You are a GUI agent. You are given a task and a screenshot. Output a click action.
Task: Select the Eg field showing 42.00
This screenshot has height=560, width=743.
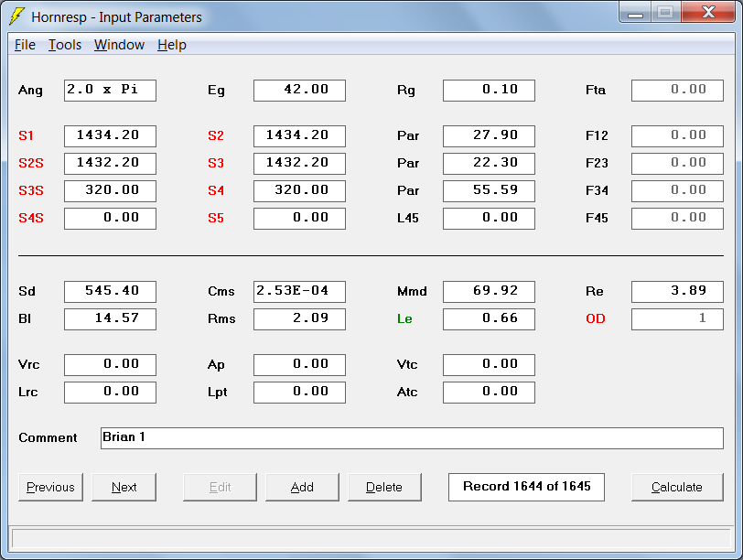(299, 90)
